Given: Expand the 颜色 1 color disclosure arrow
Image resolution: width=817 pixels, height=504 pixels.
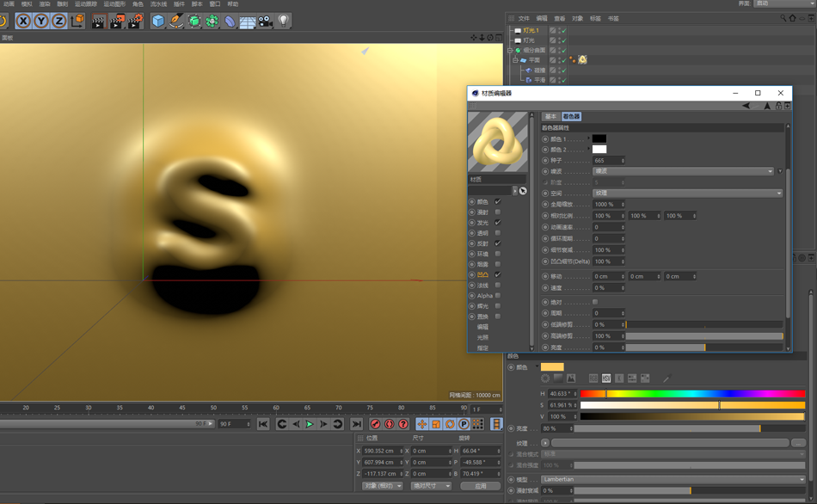Looking at the screenshot, I should point(589,138).
